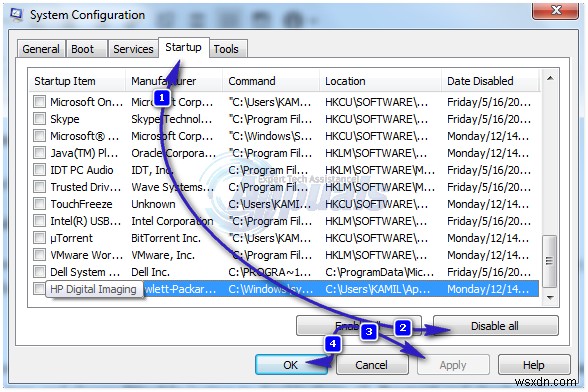The width and height of the screenshot is (588, 392).
Task: Click the Enable all button
Action: pyautogui.click(x=358, y=326)
